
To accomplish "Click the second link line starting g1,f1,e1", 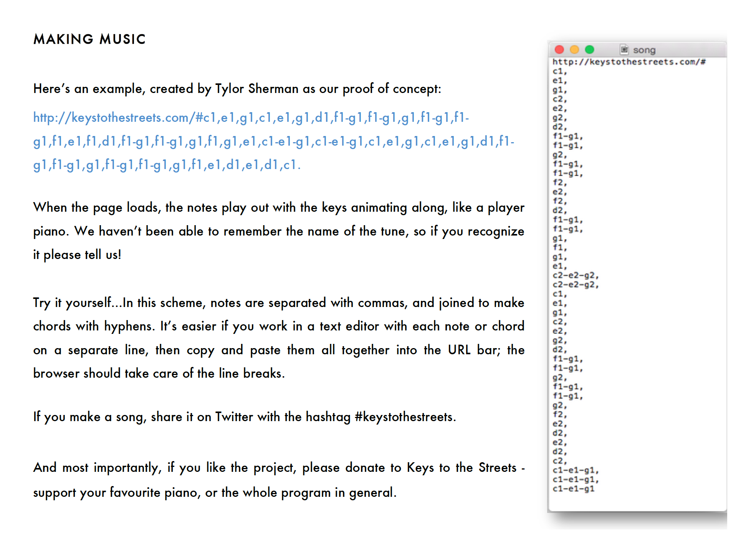I will pyautogui.click(x=273, y=141).
